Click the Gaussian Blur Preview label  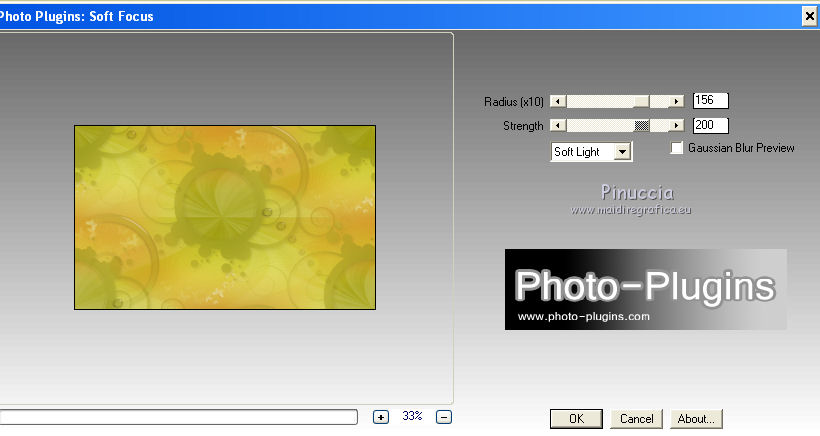click(x=741, y=148)
